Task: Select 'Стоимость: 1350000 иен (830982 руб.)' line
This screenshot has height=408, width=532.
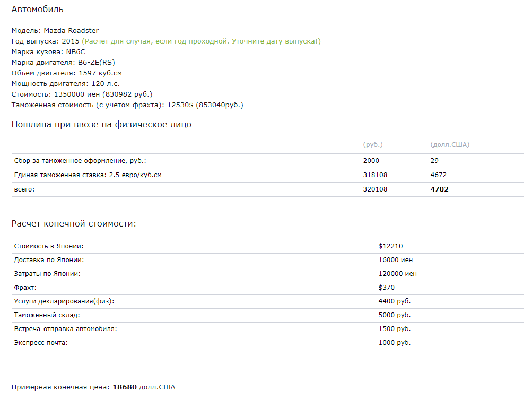Action: click(x=82, y=94)
